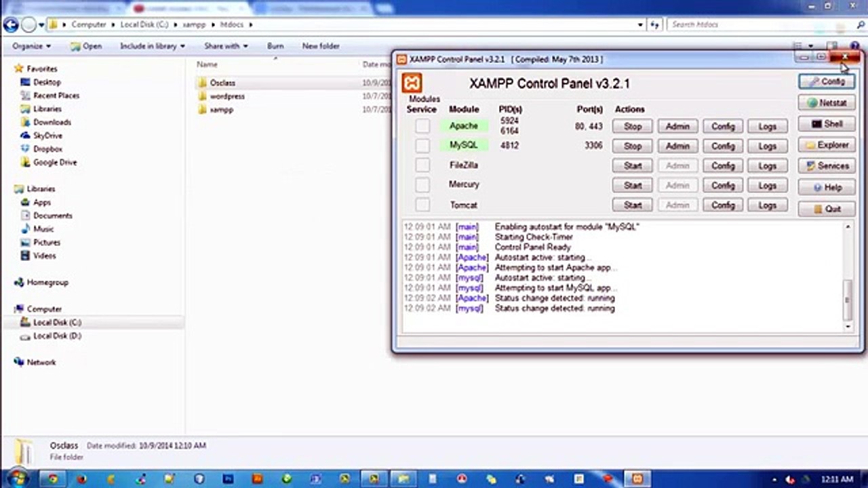
Task: Tick the Mercury service checkbox
Action: coord(422,185)
